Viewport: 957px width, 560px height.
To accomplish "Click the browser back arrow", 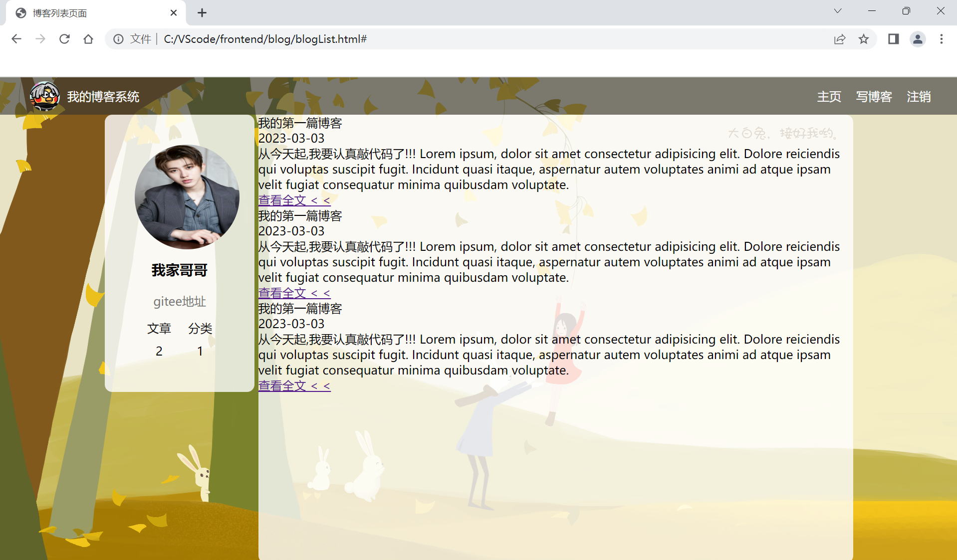I will (16, 39).
